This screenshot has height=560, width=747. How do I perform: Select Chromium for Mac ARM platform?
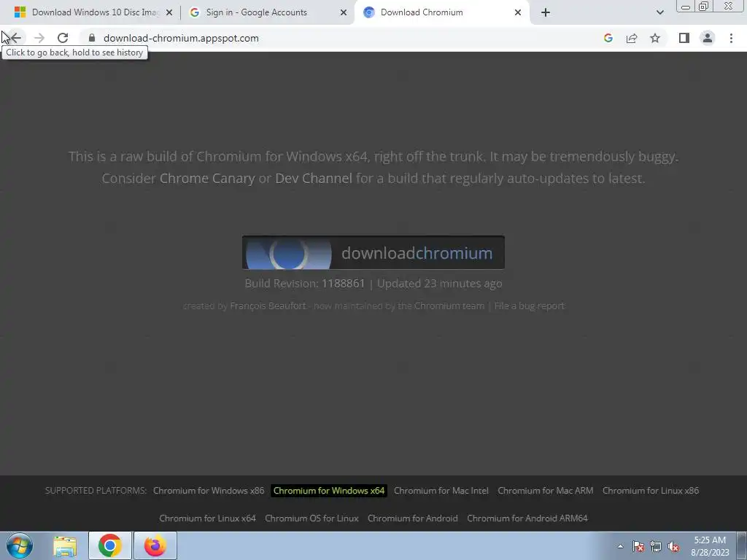(x=546, y=491)
